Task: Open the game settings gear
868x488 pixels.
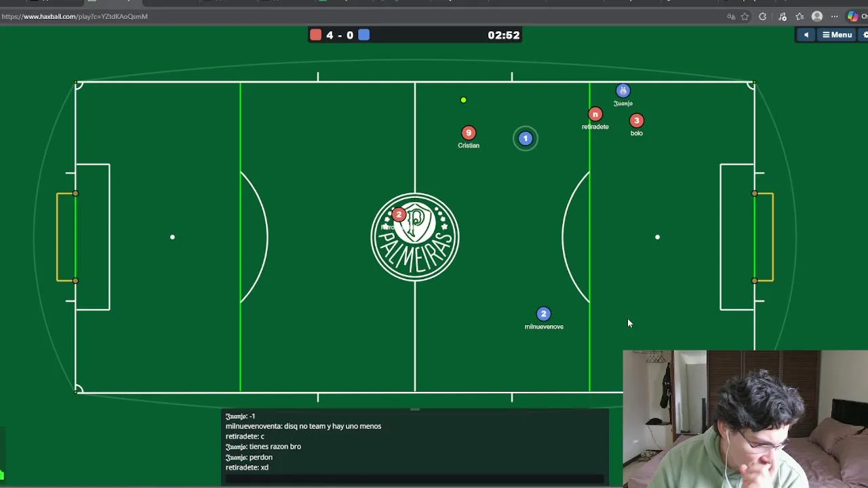Action: pos(864,35)
